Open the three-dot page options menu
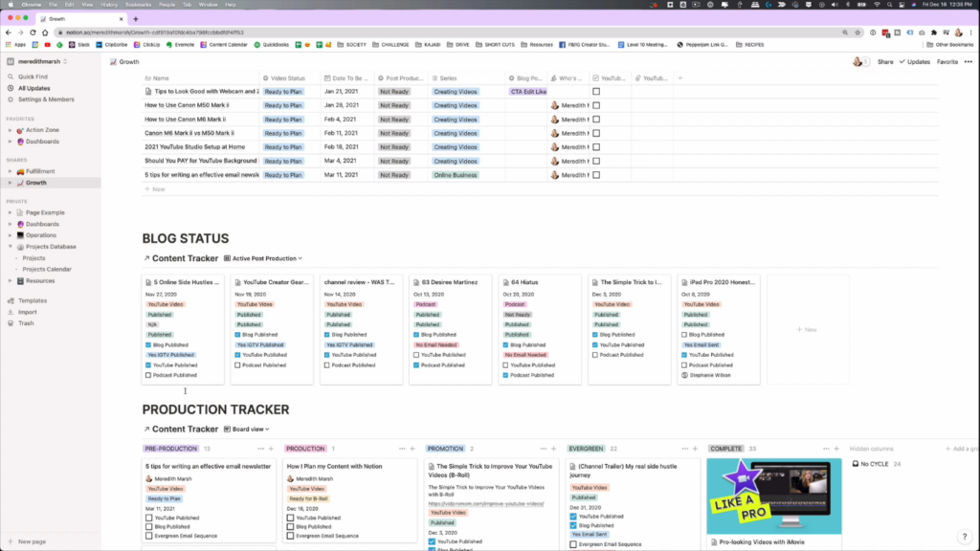 (x=969, y=62)
